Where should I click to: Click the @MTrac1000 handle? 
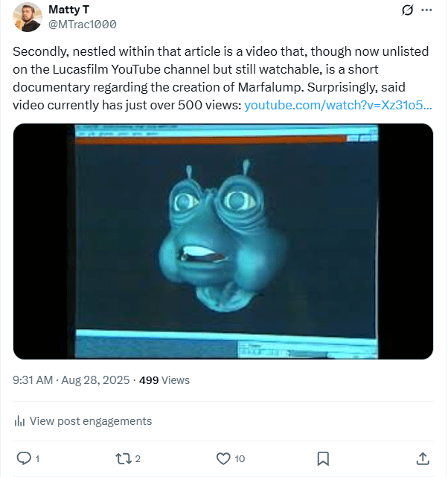[82, 24]
